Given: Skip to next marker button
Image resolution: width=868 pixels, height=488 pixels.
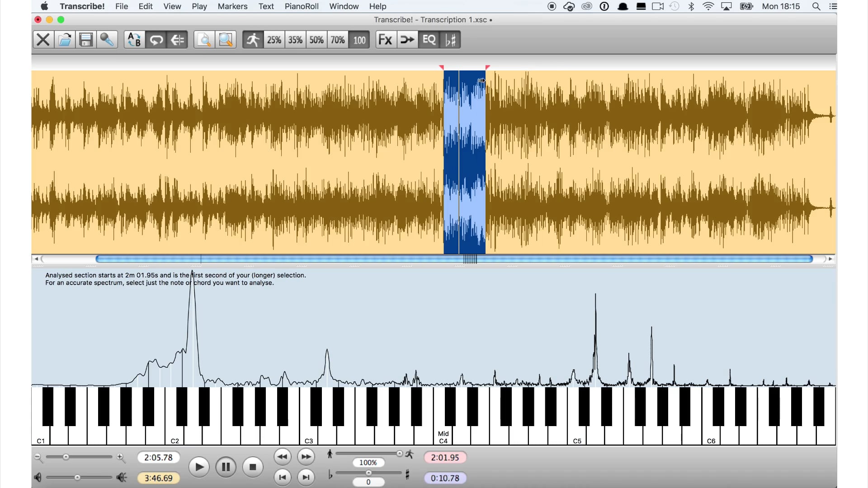Looking at the screenshot, I should pyautogui.click(x=306, y=478).
